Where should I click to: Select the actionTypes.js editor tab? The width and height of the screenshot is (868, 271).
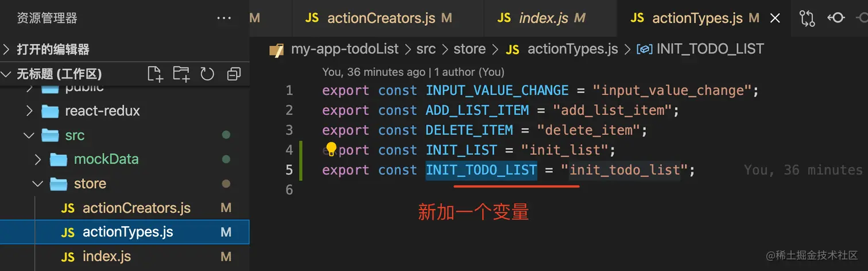tap(703, 18)
